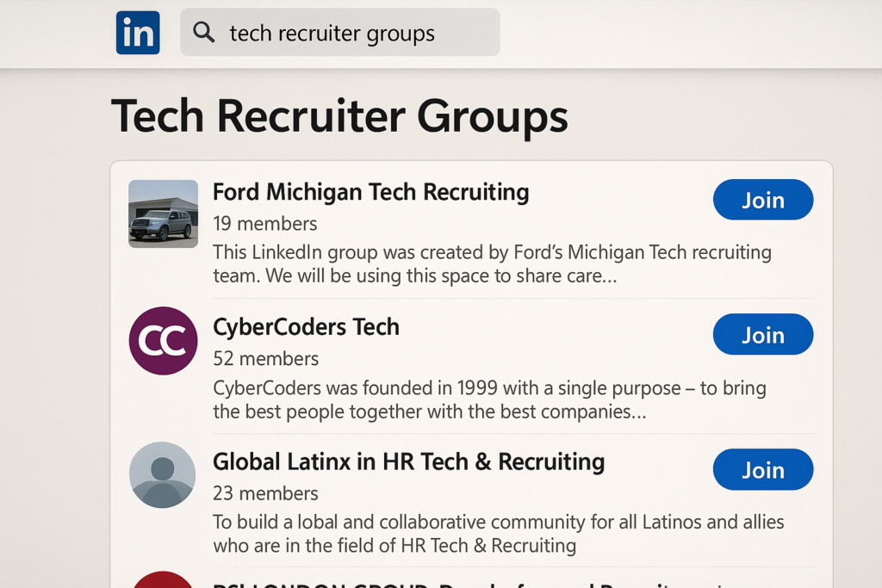Click the search magnifying glass icon

(x=203, y=32)
